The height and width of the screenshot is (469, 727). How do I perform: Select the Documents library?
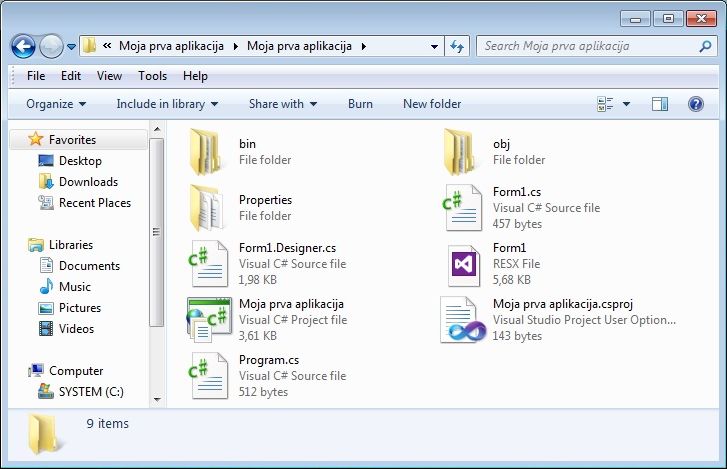point(89,266)
